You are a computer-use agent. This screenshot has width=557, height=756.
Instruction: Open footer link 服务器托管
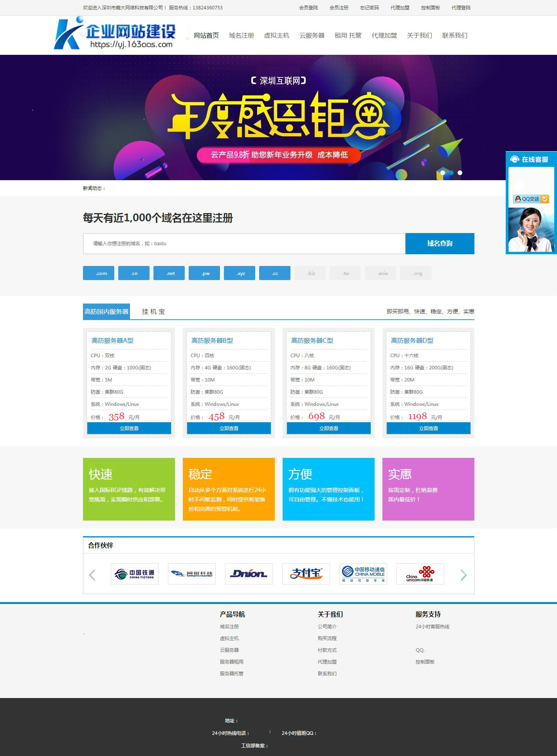click(232, 673)
